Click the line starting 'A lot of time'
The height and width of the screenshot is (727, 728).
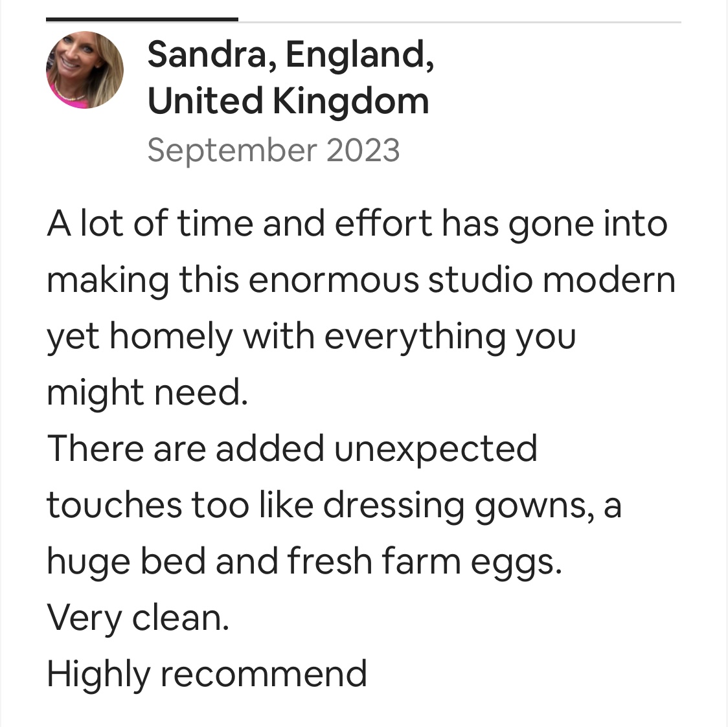tap(357, 225)
